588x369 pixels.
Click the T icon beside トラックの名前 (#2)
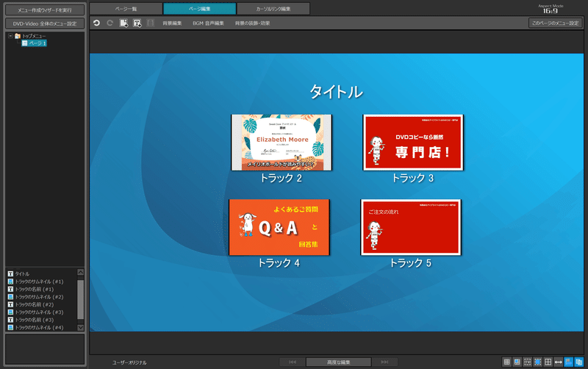click(10, 304)
